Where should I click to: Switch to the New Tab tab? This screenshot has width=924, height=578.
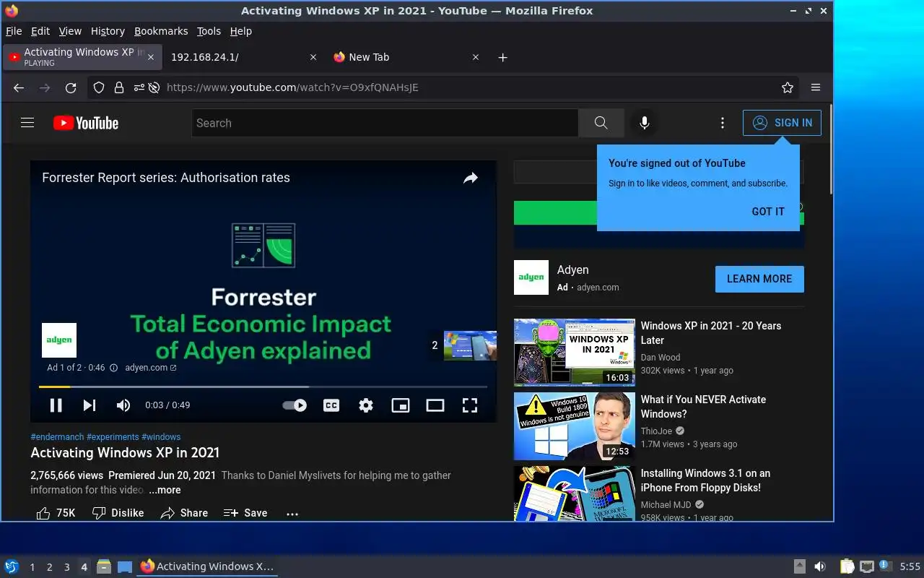click(406, 57)
